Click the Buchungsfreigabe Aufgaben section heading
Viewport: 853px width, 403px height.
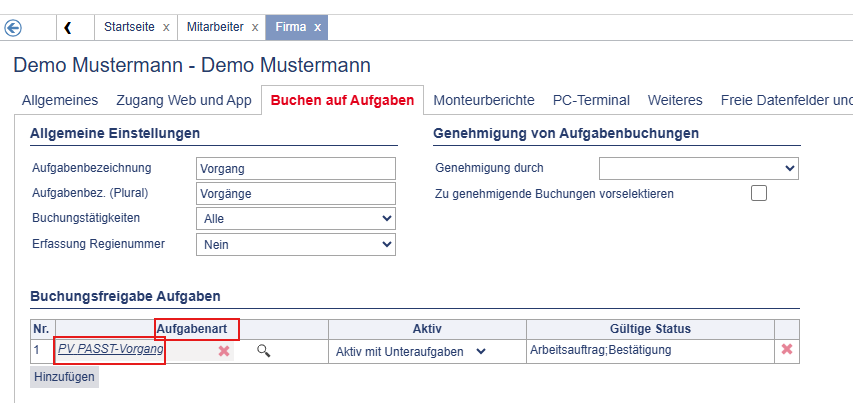(126, 296)
